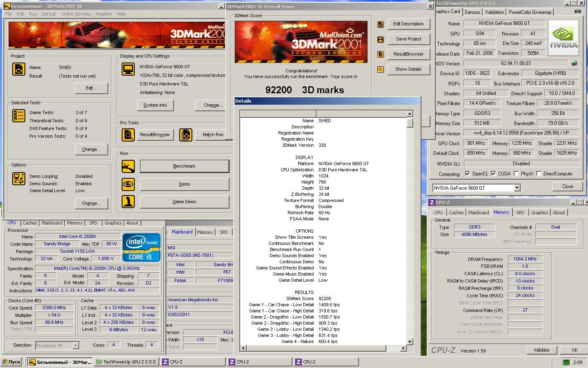This screenshot has height=368, width=588.
Task: Switch to the SPD tab in right CPU-Z window
Action: point(520,213)
